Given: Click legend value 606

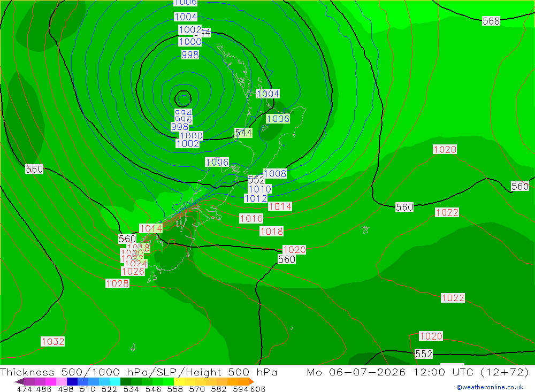Looking at the screenshot, I should click(x=258, y=389).
